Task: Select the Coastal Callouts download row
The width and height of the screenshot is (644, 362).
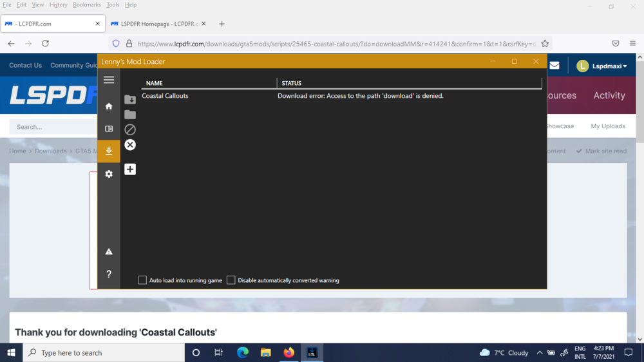Action: [x=342, y=96]
